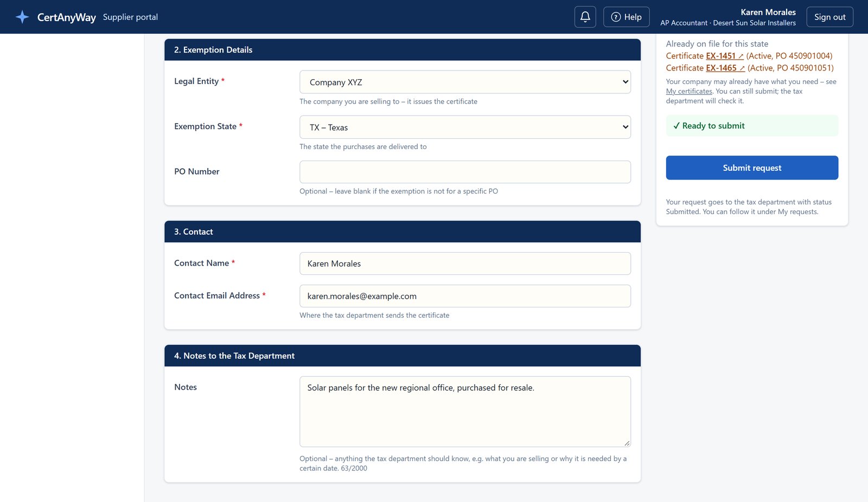
Task: Click the 'AP Accountant · Desert Sun Solar Installers' text
Action: click(x=728, y=23)
